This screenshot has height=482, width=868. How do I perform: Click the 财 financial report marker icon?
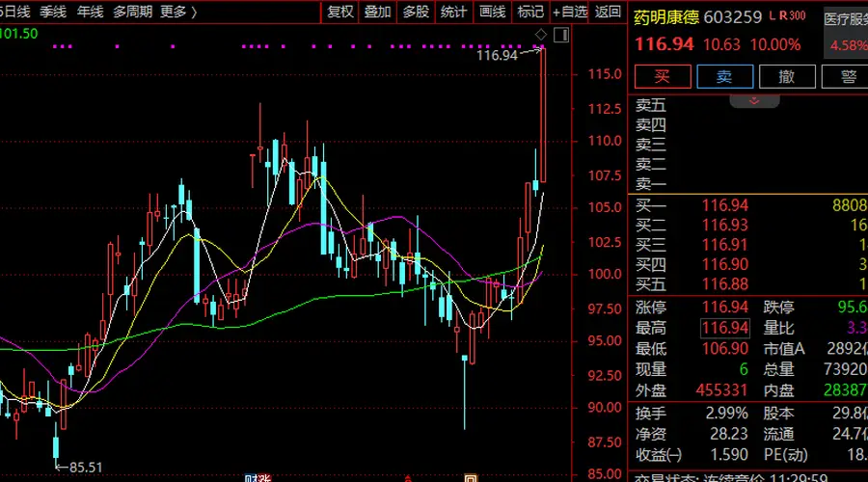click(x=251, y=477)
